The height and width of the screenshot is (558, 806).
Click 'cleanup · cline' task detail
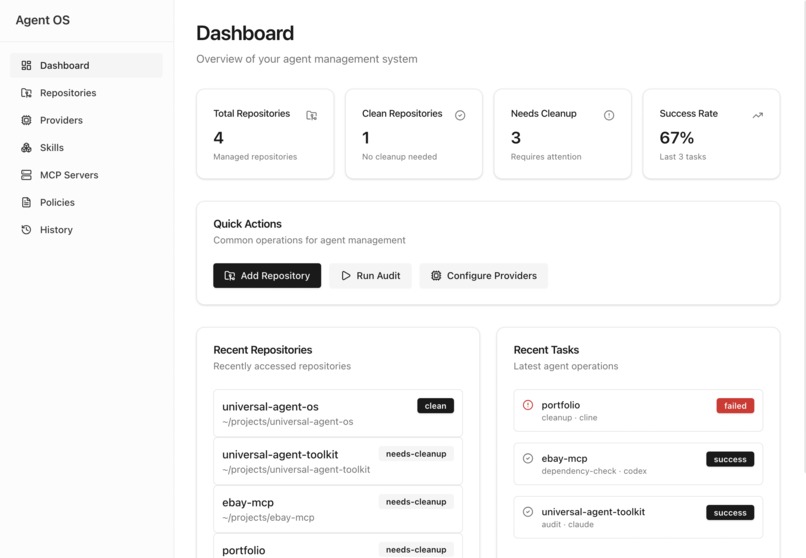click(x=569, y=418)
